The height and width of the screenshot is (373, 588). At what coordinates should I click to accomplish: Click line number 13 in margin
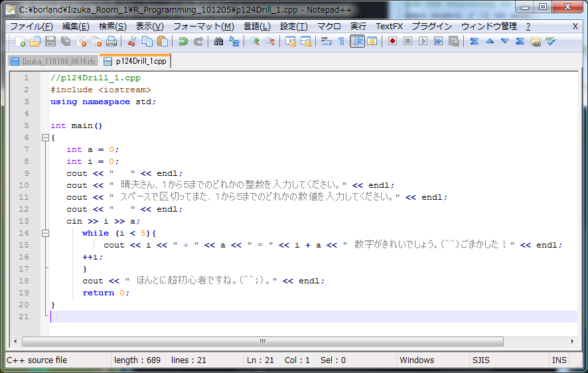[24, 221]
